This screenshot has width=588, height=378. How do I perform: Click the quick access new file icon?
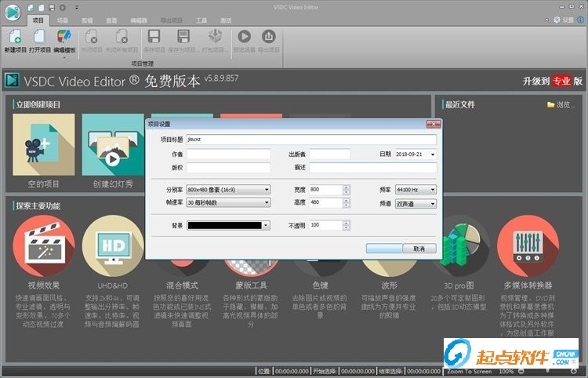[31, 8]
